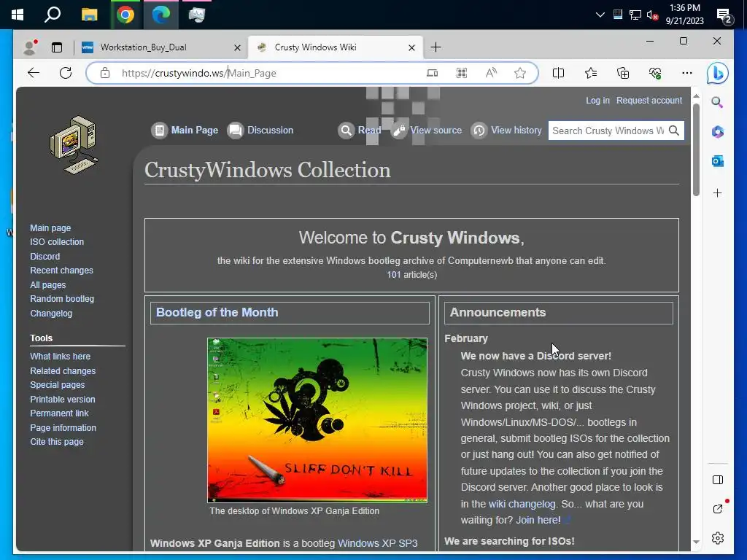Viewport: 747px width, 560px height.
Task: Open File Explorer from taskbar
Action: [x=89, y=15]
